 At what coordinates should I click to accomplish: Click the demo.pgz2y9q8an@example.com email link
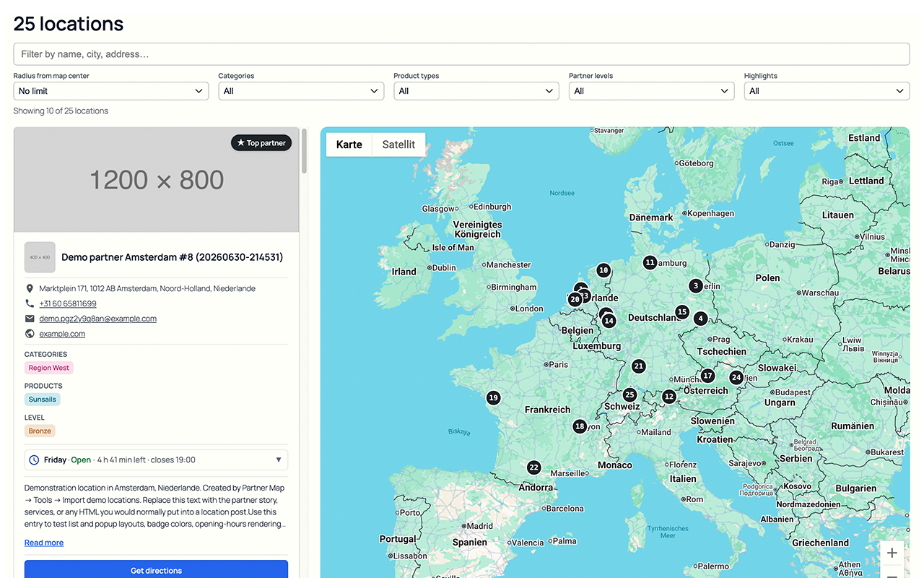[98, 319]
